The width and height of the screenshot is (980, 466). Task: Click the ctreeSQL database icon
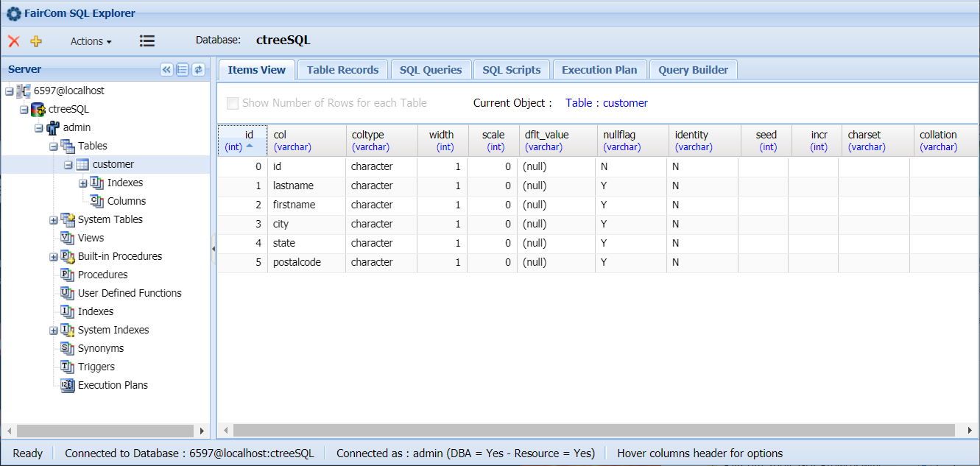click(38, 109)
